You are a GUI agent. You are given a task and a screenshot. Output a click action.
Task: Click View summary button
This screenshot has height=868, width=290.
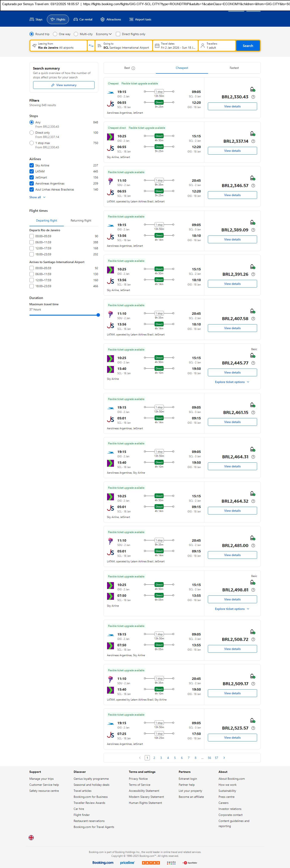(64, 85)
